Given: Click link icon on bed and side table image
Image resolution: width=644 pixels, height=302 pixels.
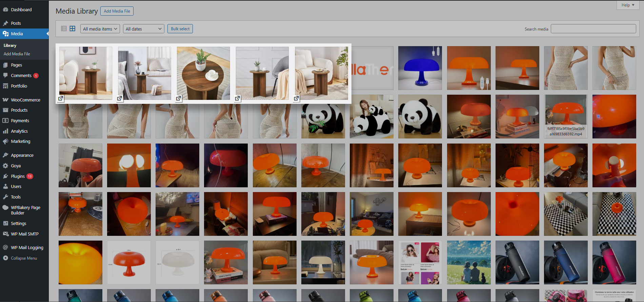Looking at the screenshot, I should pos(120,98).
